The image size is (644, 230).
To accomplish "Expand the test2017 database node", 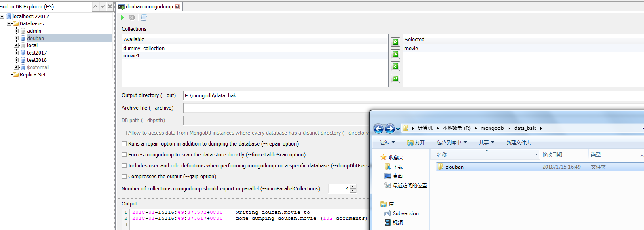I will [x=17, y=53].
